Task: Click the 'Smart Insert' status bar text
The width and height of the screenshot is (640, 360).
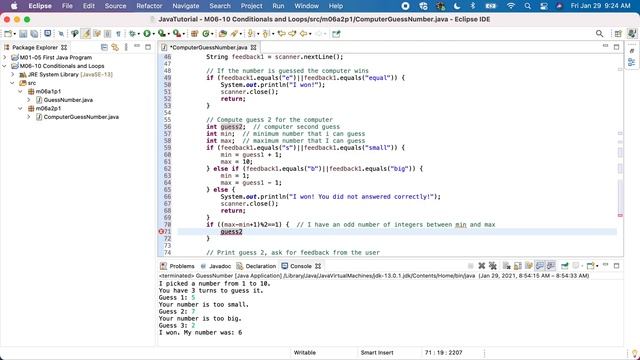Action: (x=377, y=353)
